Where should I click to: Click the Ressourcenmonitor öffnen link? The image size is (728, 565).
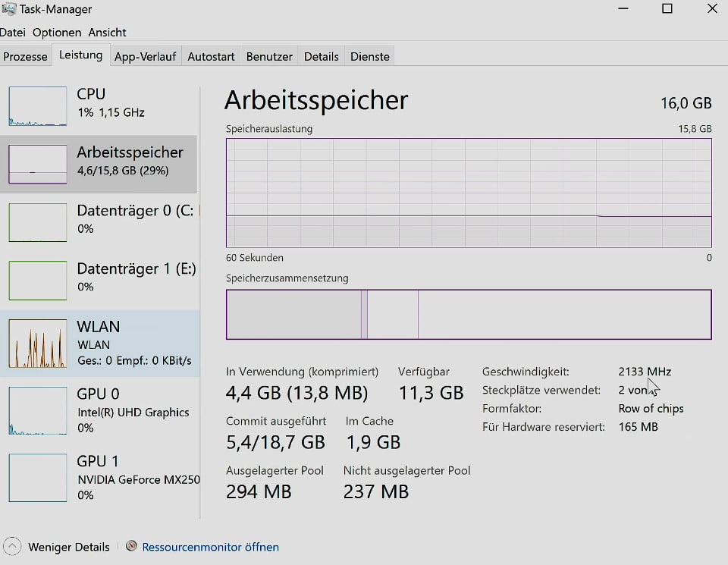(x=210, y=547)
